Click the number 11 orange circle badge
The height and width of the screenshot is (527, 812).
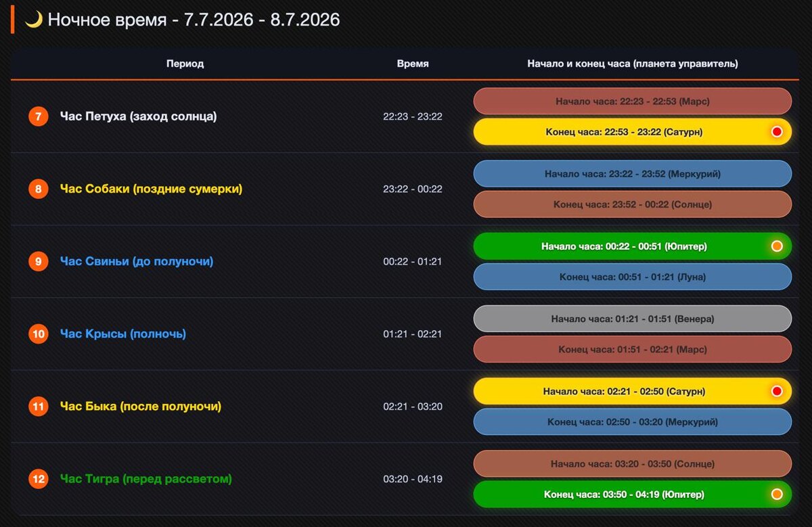point(39,407)
